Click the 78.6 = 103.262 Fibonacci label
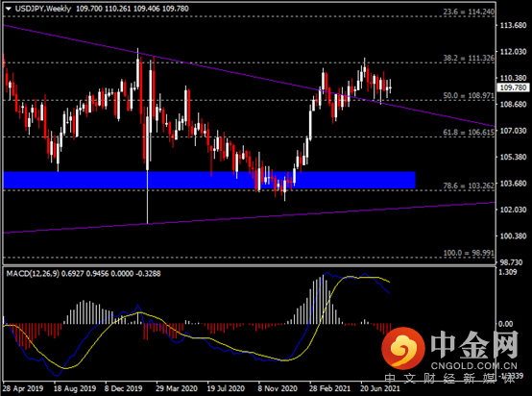This screenshot has height=396, width=532. pyautogui.click(x=469, y=186)
